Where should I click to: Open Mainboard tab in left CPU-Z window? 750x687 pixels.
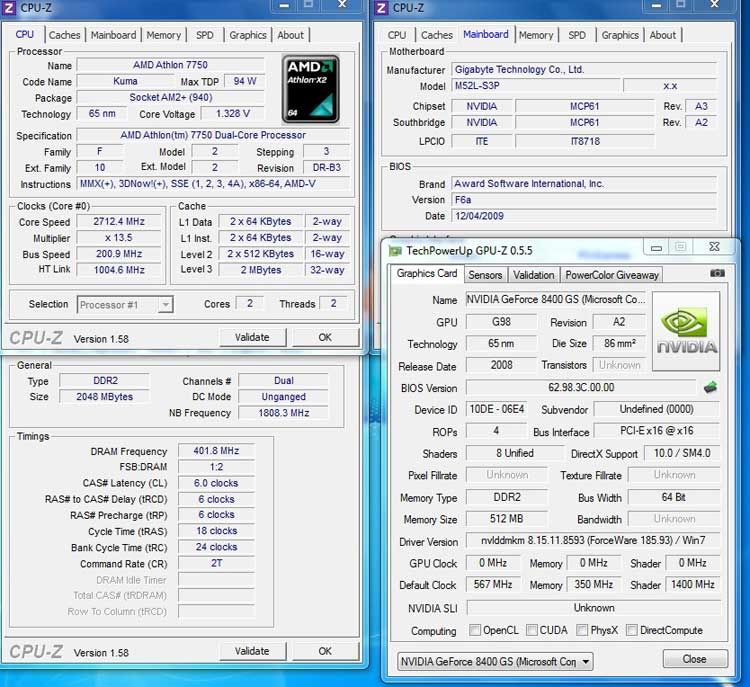(x=114, y=35)
